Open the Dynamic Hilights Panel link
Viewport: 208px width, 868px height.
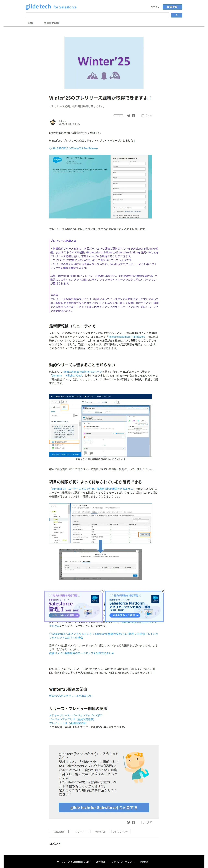[67, 375]
